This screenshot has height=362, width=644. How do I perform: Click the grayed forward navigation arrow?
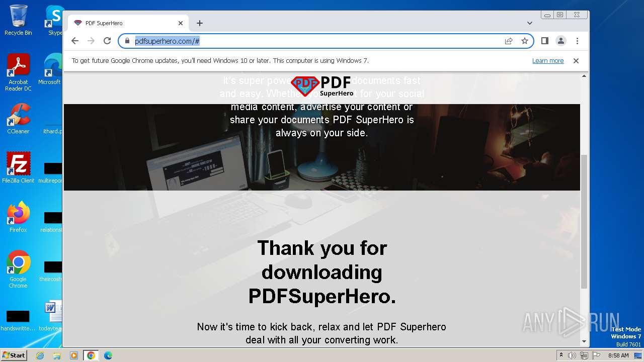click(91, 41)
